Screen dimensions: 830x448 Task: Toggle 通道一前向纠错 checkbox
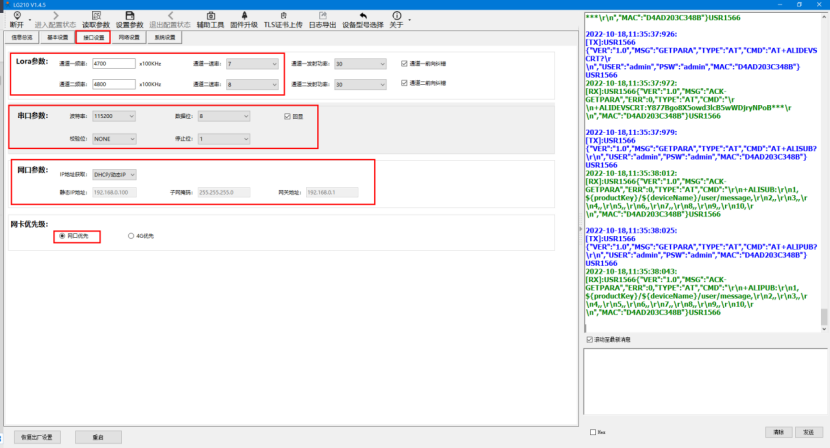403,64
